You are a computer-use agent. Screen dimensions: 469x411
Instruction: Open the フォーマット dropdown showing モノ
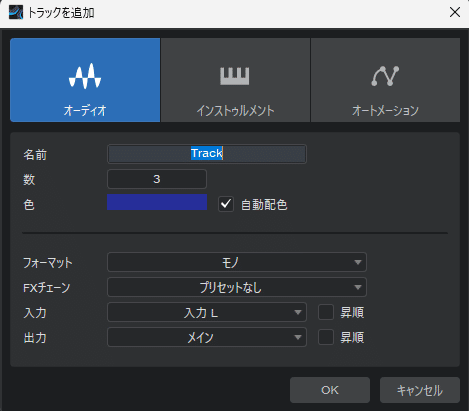(237, 262)
